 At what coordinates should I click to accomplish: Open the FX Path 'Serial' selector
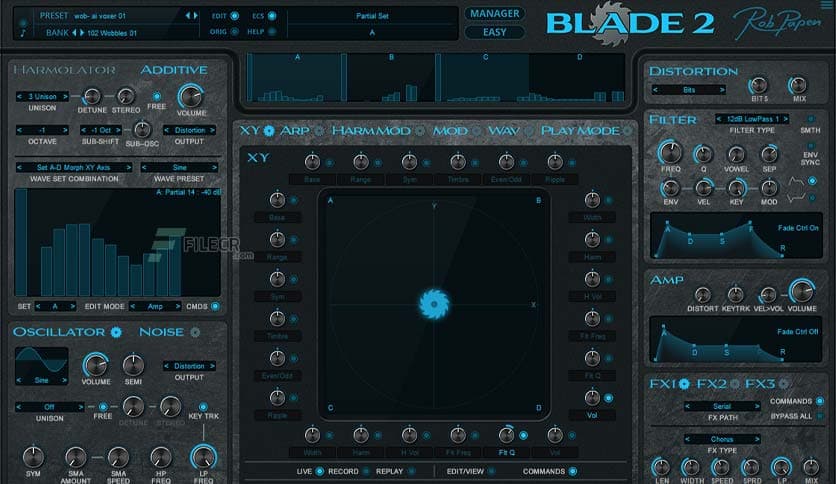click(722, 406)
